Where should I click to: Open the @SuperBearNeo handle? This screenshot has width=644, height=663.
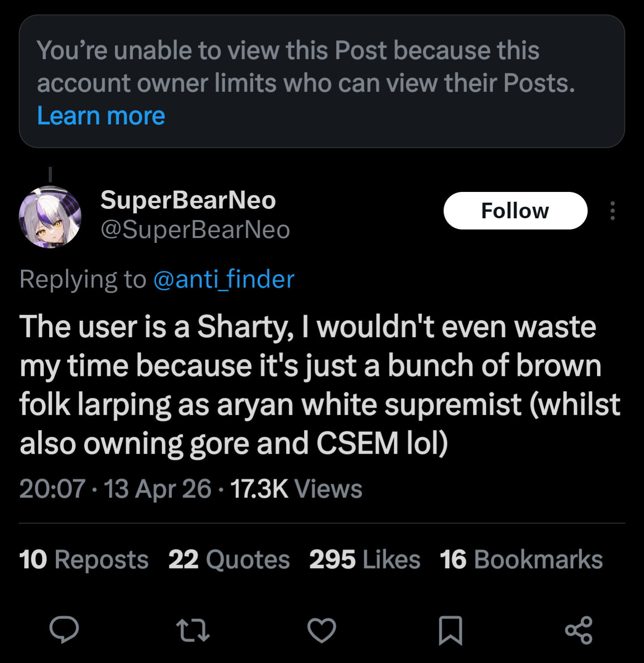point(195,230)
